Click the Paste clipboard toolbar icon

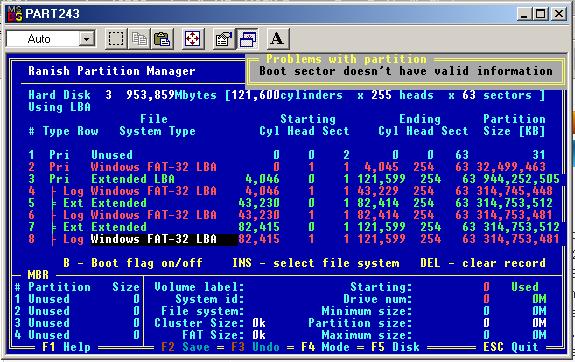(x=162, y=39)
